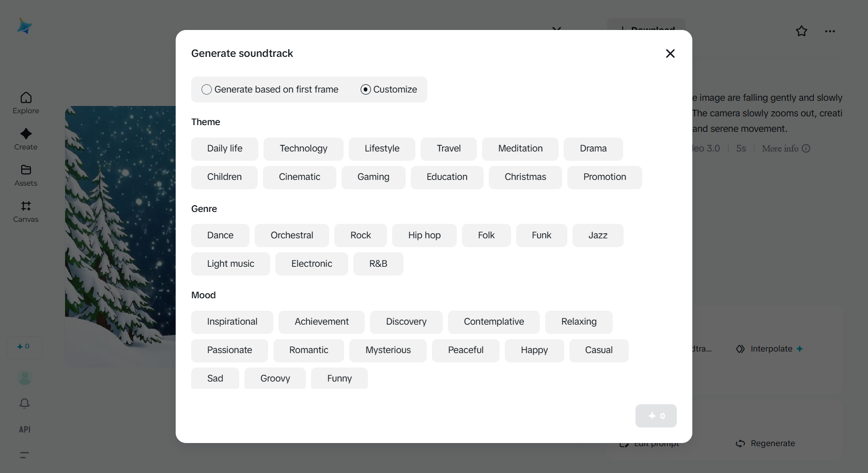This screenshot has height=473, width=868.
Task: Open the Explore page in sidebar
Action: (x=26, y=103)
